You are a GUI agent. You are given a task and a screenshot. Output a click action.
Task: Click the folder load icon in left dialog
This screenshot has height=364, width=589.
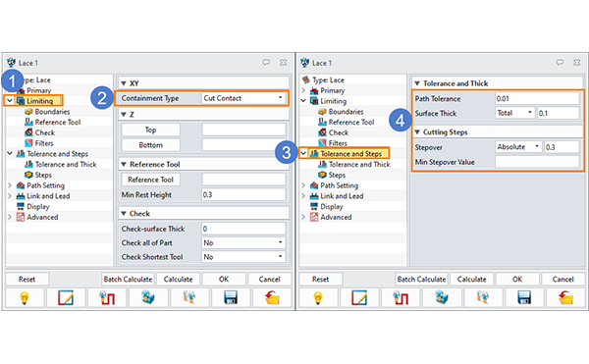(x=272, y=298)
